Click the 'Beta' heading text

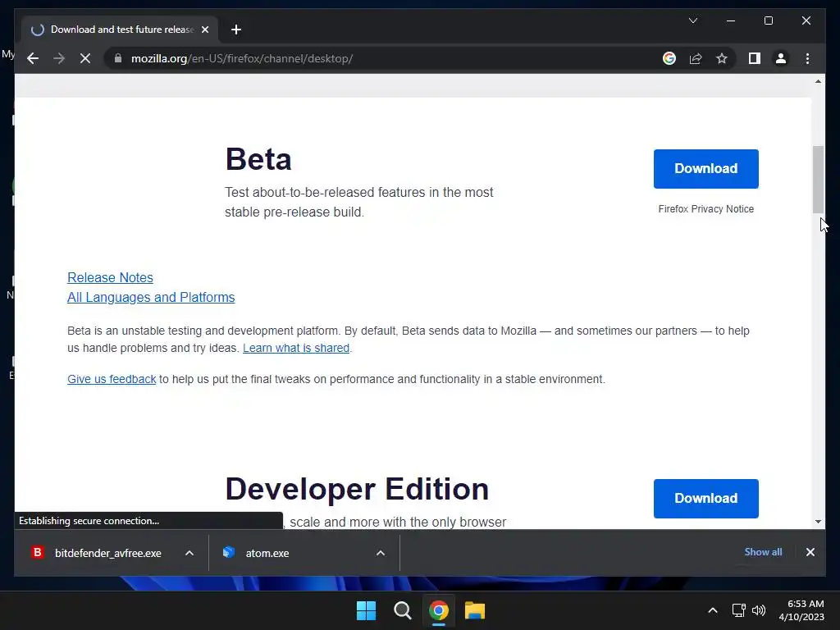click(x=258, y=159)
